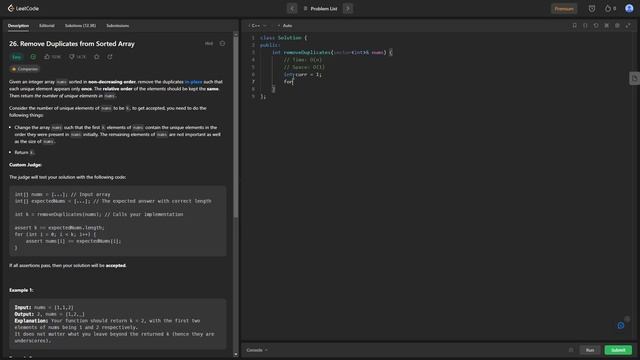Click the code braces format icon
The width and height of the screenshot is (640, 360).
click(585, 26)
